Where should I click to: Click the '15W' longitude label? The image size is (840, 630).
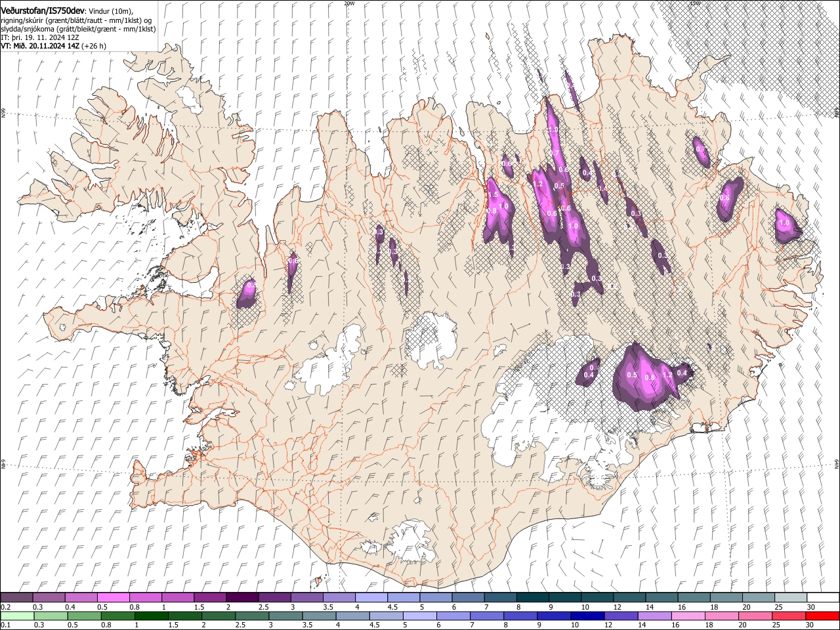point(694,3)
